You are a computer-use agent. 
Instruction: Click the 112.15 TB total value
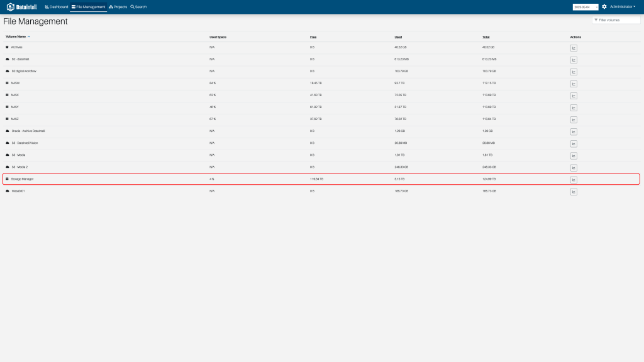(489, 83)
